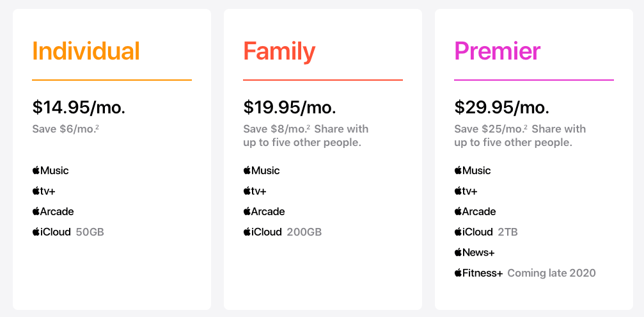Click the iCloud 50GB item

(x=68, y=232)
